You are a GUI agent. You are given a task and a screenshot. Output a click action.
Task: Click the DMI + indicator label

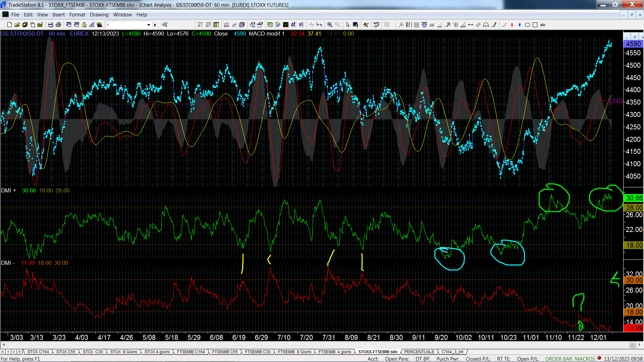[x=8, y=190]
